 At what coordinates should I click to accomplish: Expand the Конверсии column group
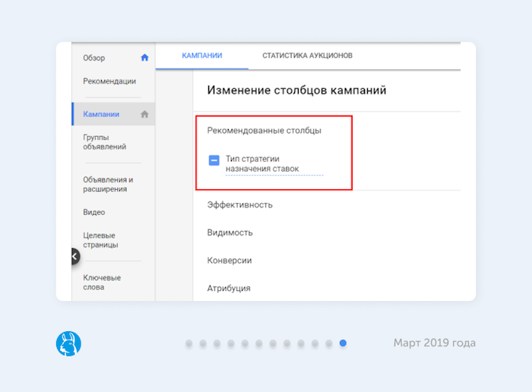pyautogui.click(x=230, y=261)
